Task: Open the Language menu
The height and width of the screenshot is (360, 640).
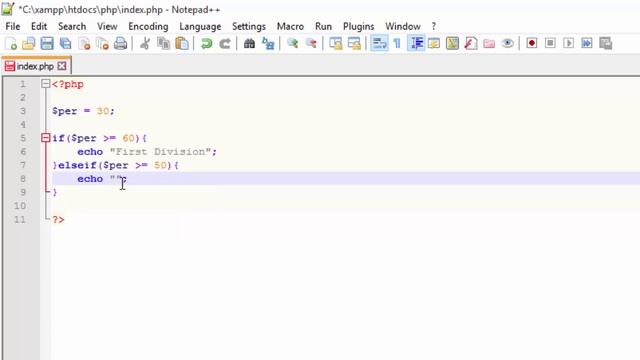Action: [x=200, y=27]
